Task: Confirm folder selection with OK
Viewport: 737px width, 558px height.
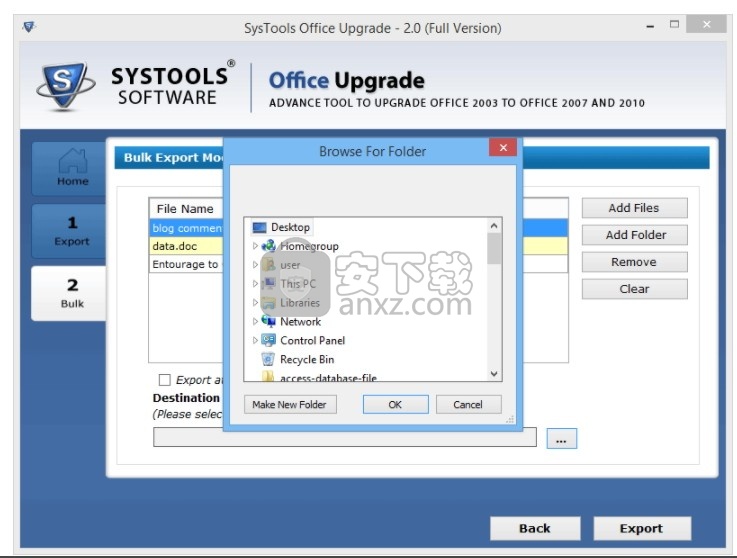Action: click(395, 404)
